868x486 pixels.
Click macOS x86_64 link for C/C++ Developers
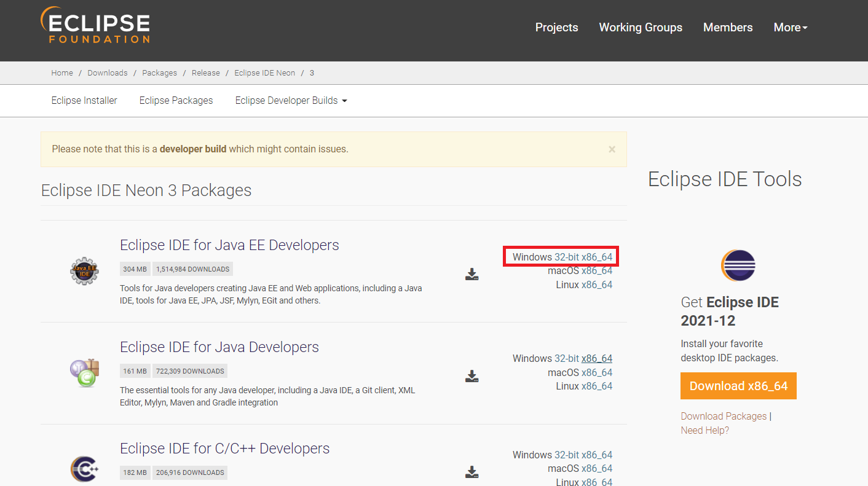(597, 468)
